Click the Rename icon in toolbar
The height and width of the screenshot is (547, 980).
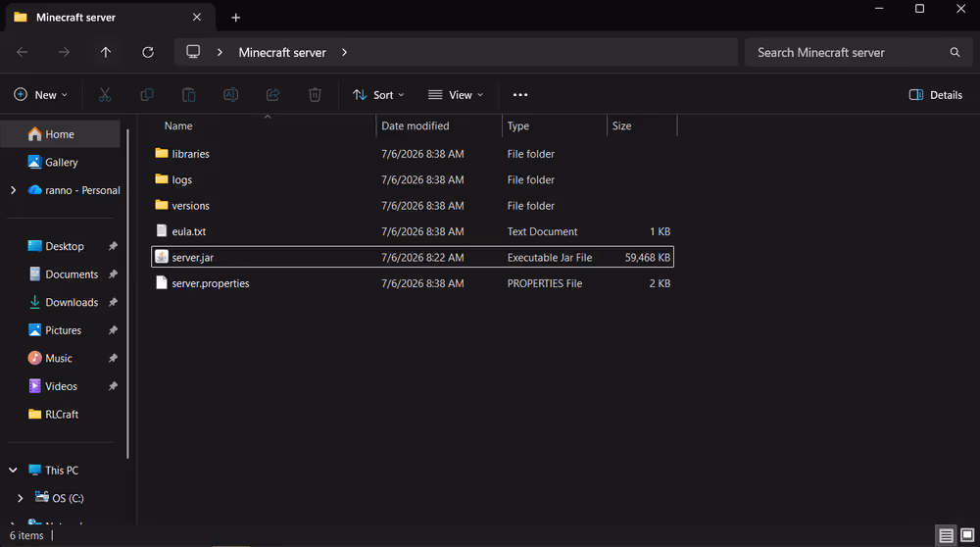point(230,95)
